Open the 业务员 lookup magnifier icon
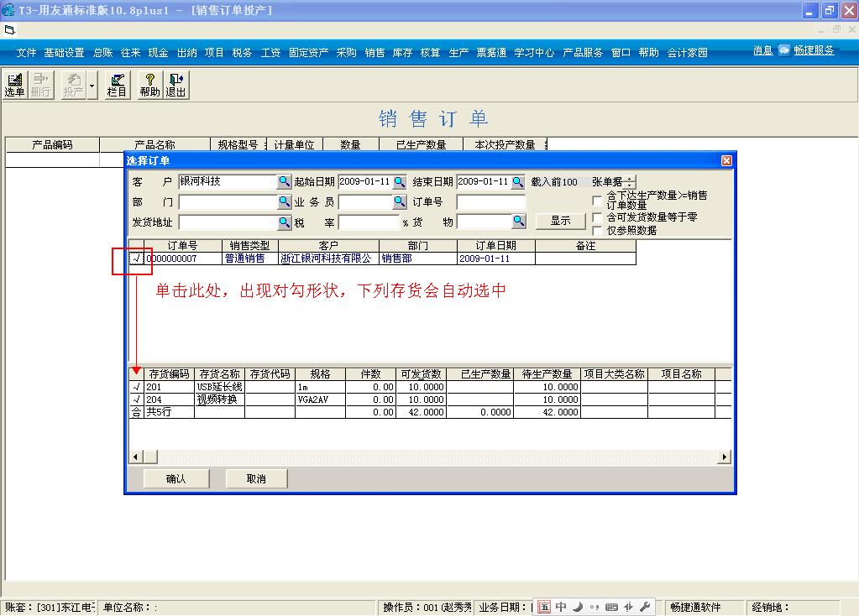The width and height of the screenshot is (859, 616). [x=397, y=201]
